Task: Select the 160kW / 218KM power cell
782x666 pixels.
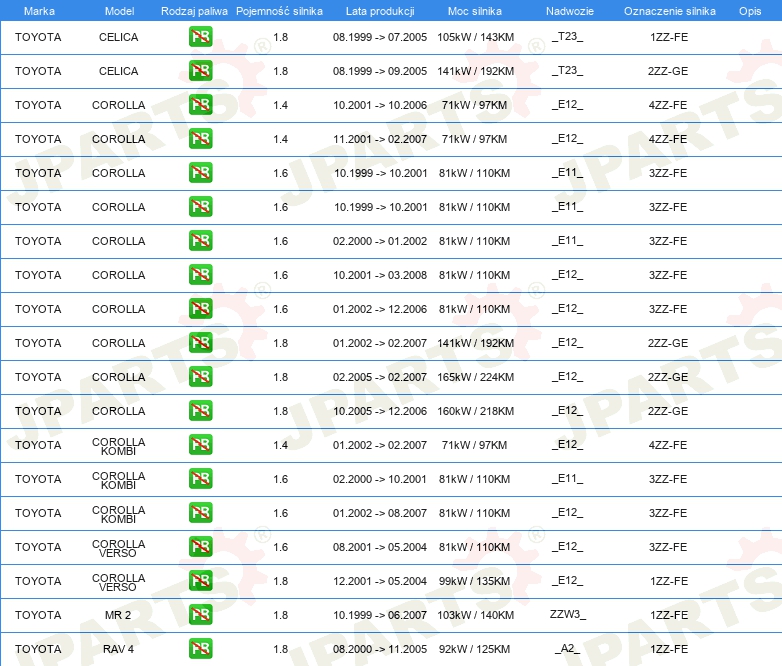Action: click(475, 411)
